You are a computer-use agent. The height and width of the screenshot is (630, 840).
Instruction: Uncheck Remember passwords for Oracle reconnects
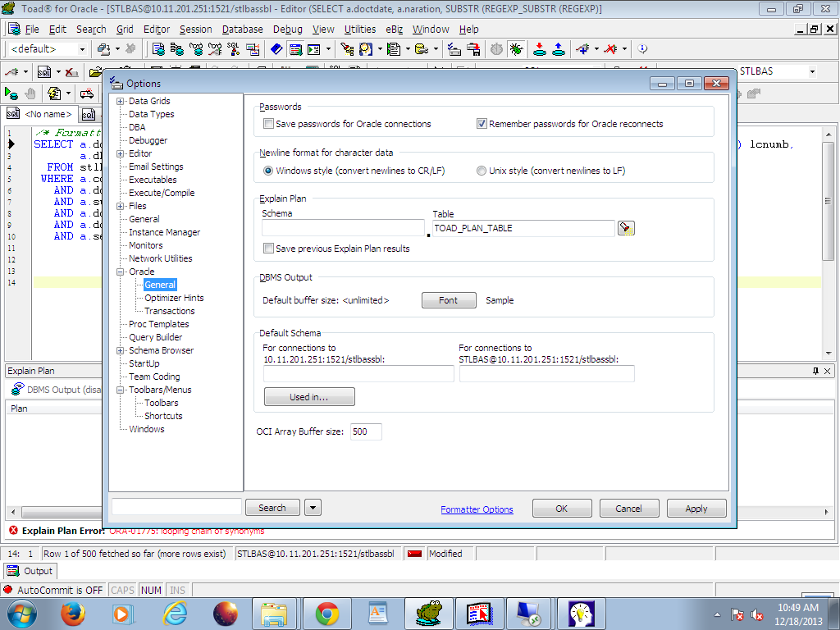tap(482, 124)
